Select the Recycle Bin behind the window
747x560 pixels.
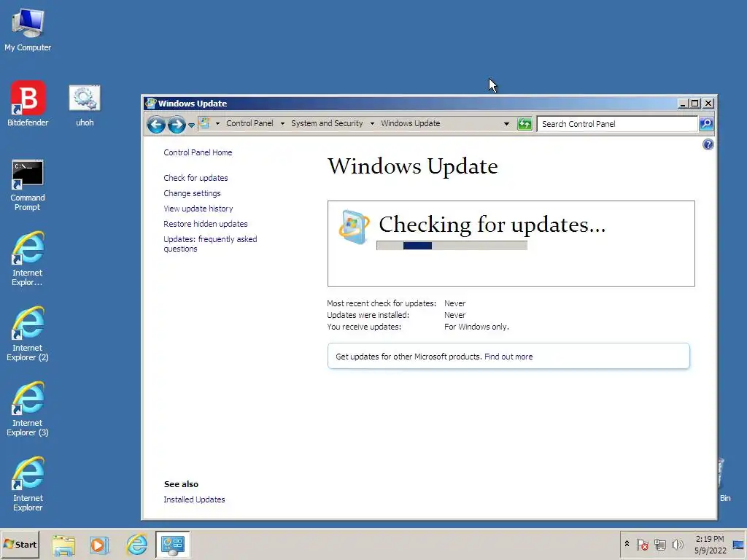pyautogui.click(x=724, y=481)
